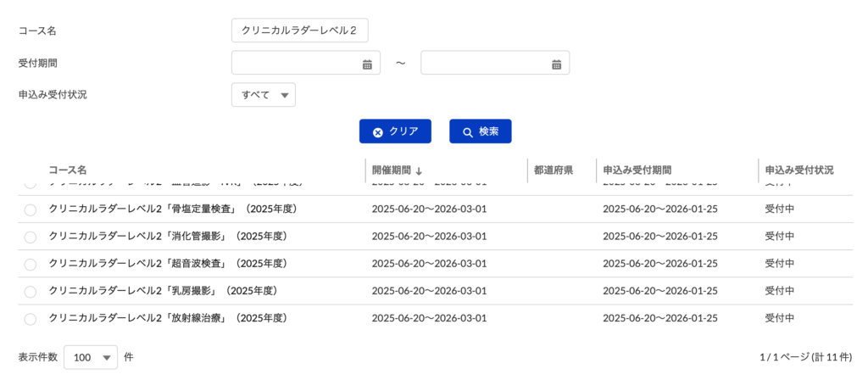
Task: Click the コース名 text input field
Action: pyautogui.click(x=299, y=31)
